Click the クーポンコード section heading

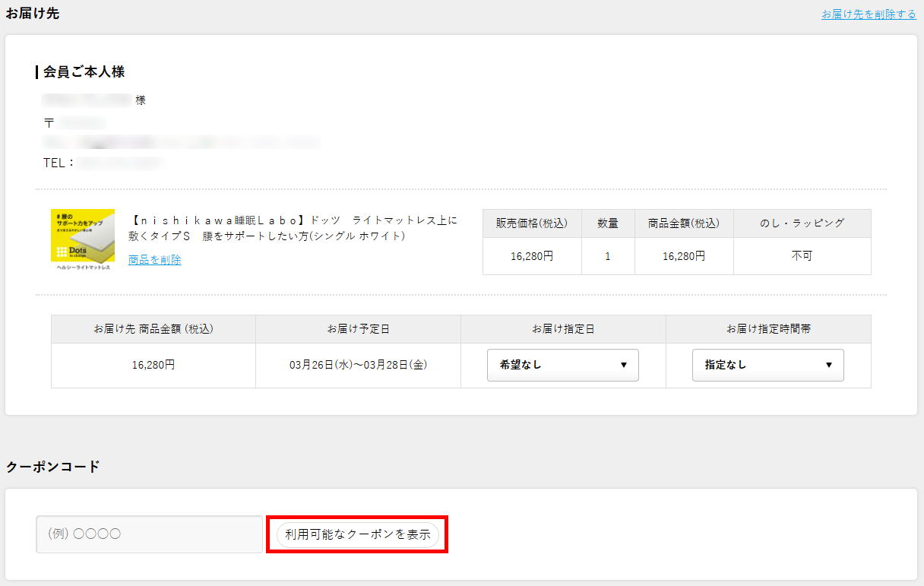[53, 467]
